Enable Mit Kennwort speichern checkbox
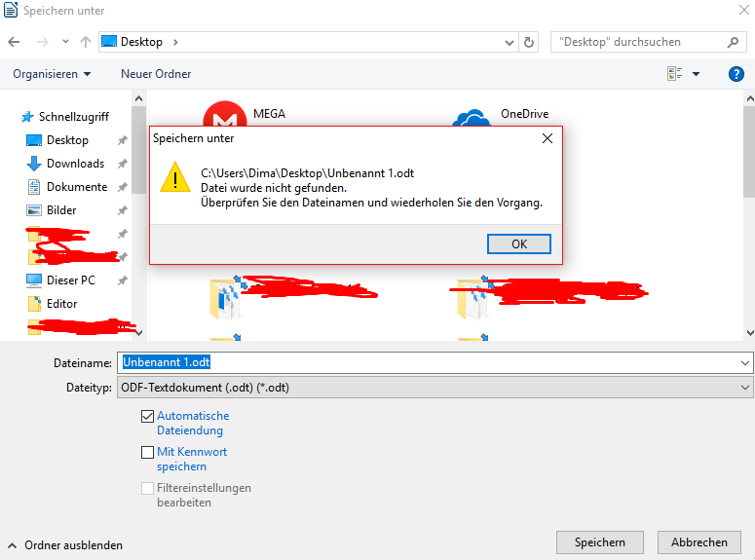 [147, 452]
